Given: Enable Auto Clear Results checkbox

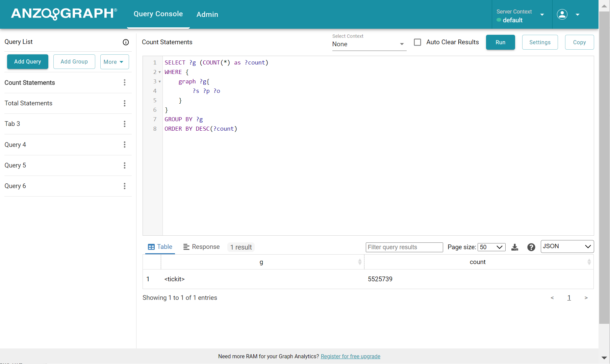Looking at the screenshot, I should coord(417,42).
